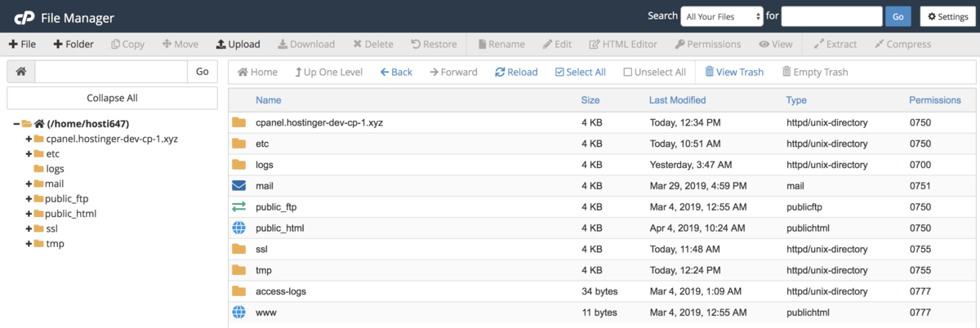This screenshot has width=980, height=328.
Task: Click the home icon beside path field
Action: pos(21,72)
